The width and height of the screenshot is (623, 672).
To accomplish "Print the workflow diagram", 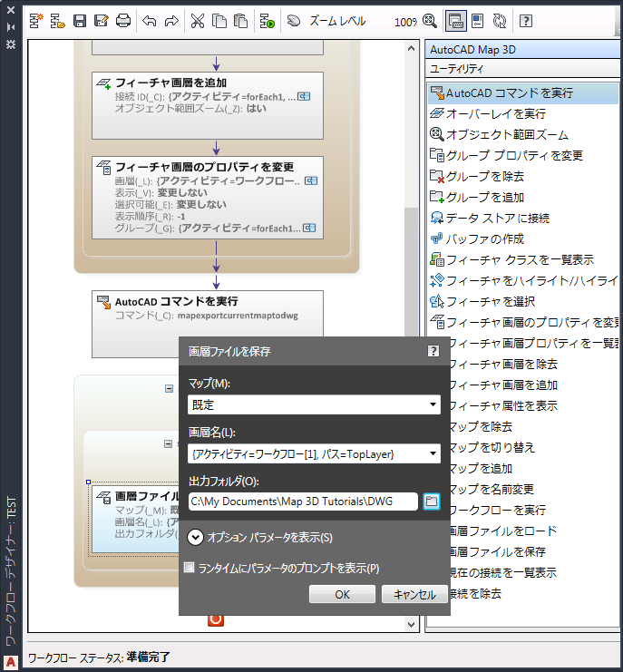I will pyautogui.click(x=123, y=20).
